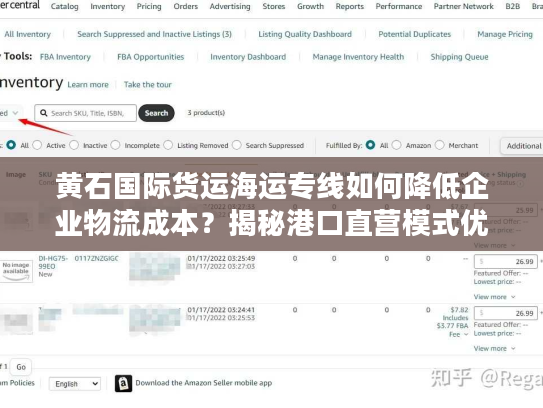Click date 01/17/2022 03:24:41

click(221, 310)
